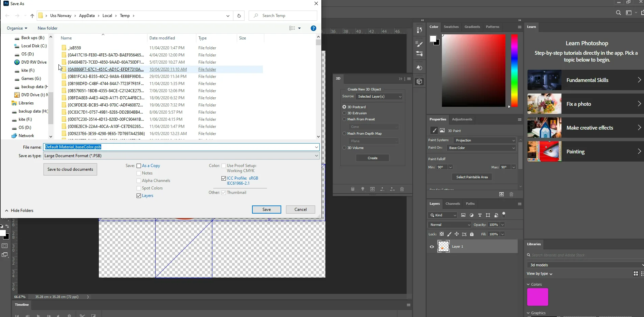
Task: Filter layers by Text with the T icon
Action: tap(480, 215)
